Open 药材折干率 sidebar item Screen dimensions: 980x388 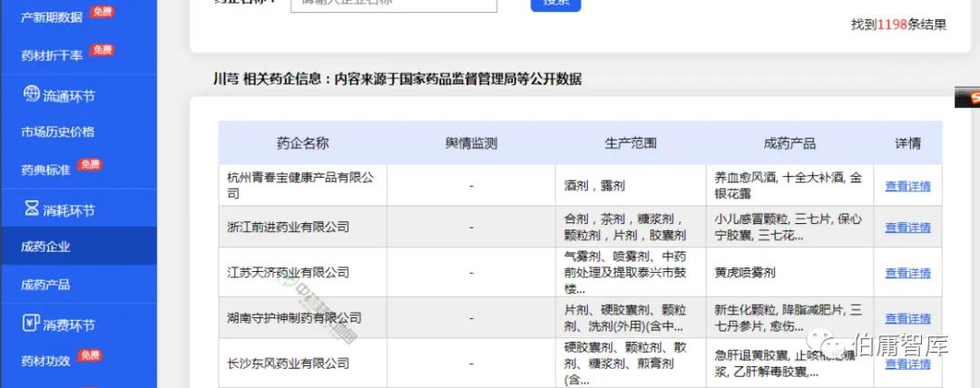(x=52, y=55)
